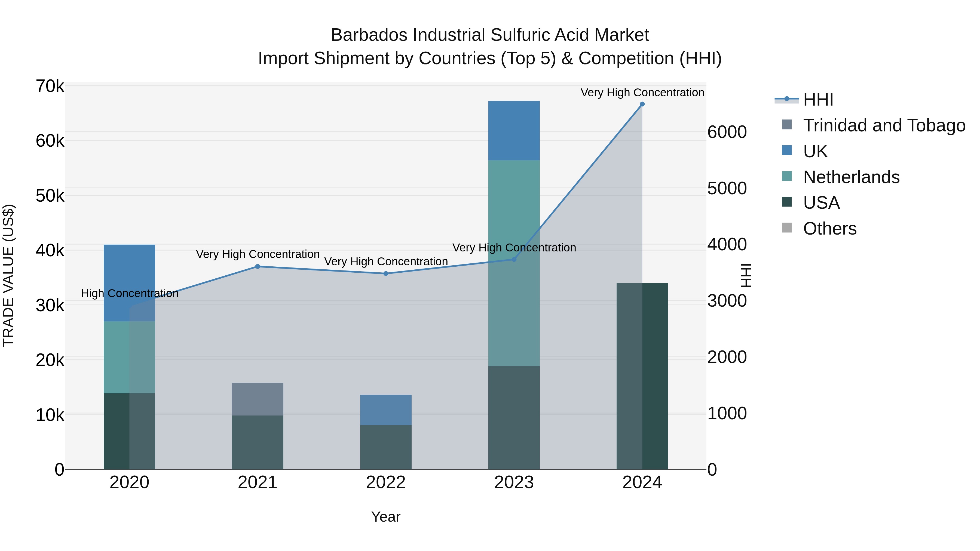Click the 3000 right axis tick

(727, 301)
